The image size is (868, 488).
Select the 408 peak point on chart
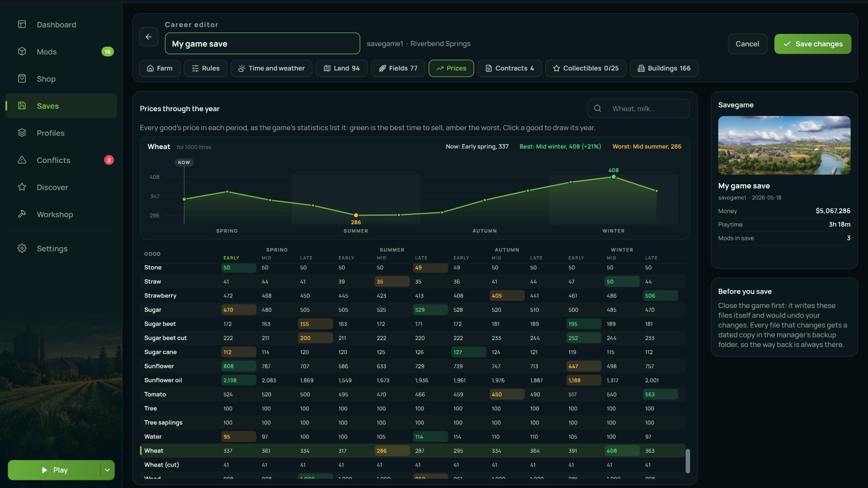click(613, 177)
